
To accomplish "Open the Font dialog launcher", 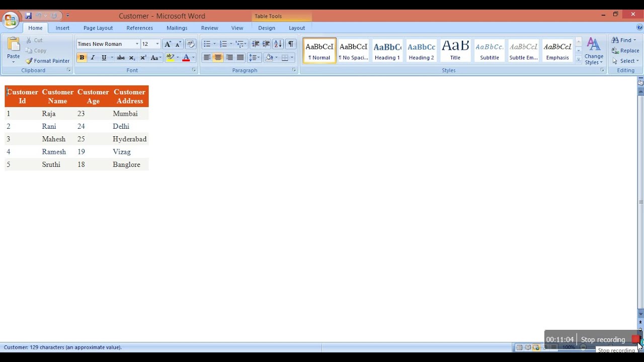I will [x=194, y=70].
